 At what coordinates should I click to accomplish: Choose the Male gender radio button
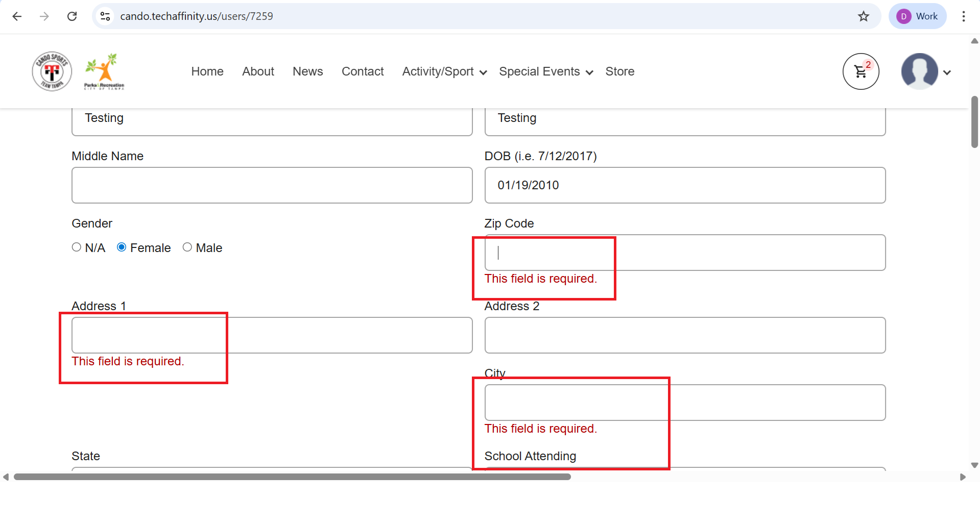tap(187, 247)
